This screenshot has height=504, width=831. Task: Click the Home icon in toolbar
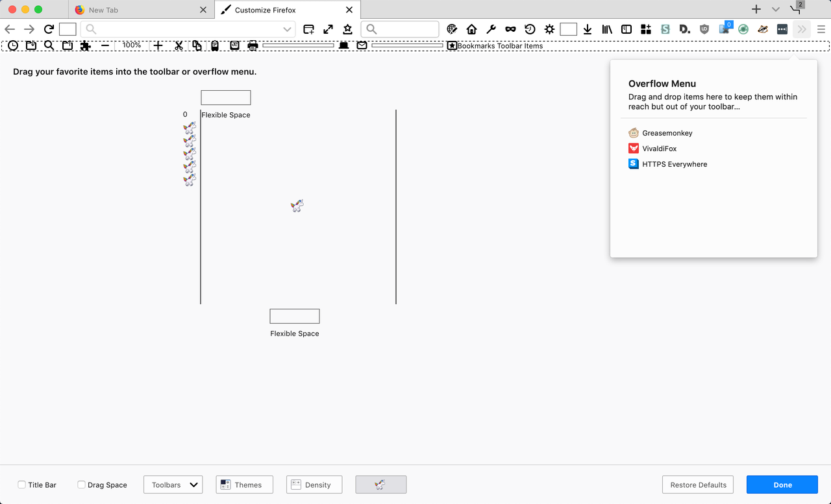click(472, 29)
